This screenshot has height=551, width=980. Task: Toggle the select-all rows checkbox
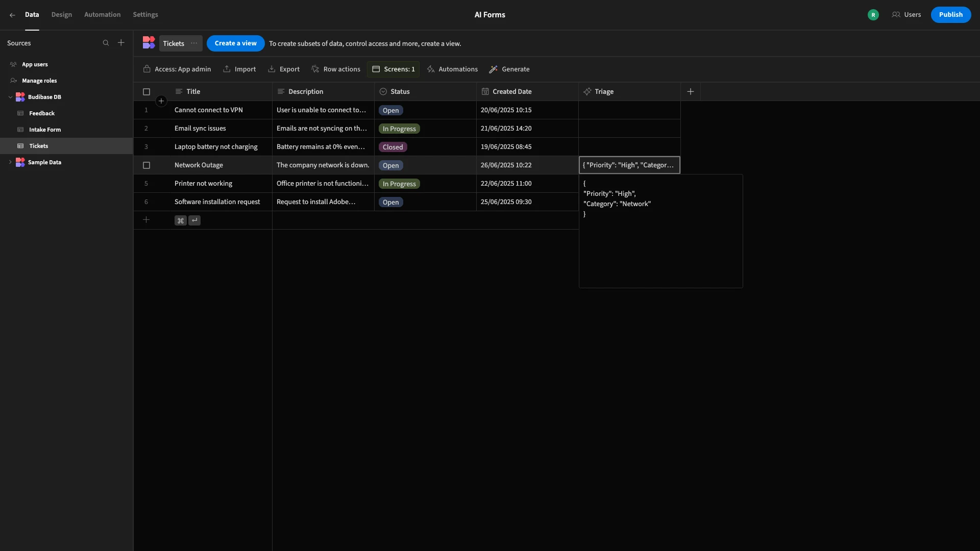[x=146, y=92]
